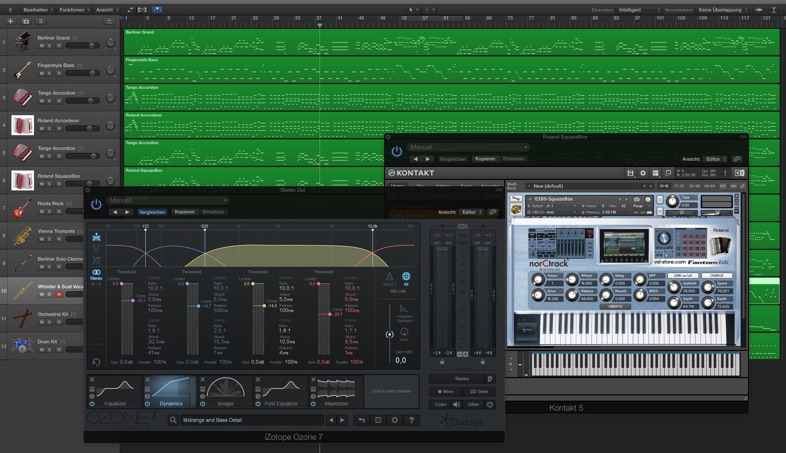Mute the Berliner Grand track

click(x=43, y=46)
